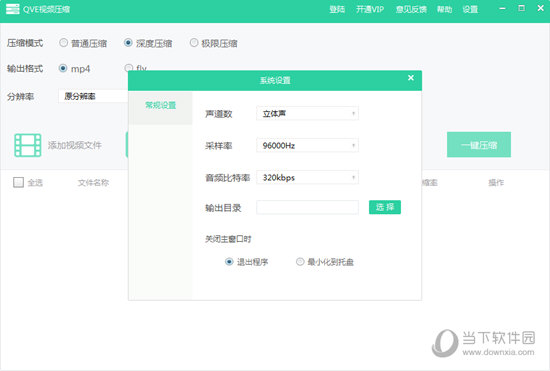Close the QVE main window
550x371 pixels.
point(541,8)
